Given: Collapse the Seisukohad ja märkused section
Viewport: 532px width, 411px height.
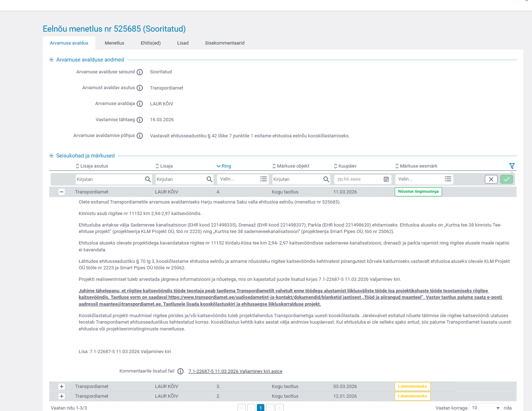Looking at the screenshot, I should pyautogui.click(x=51, y=156).
